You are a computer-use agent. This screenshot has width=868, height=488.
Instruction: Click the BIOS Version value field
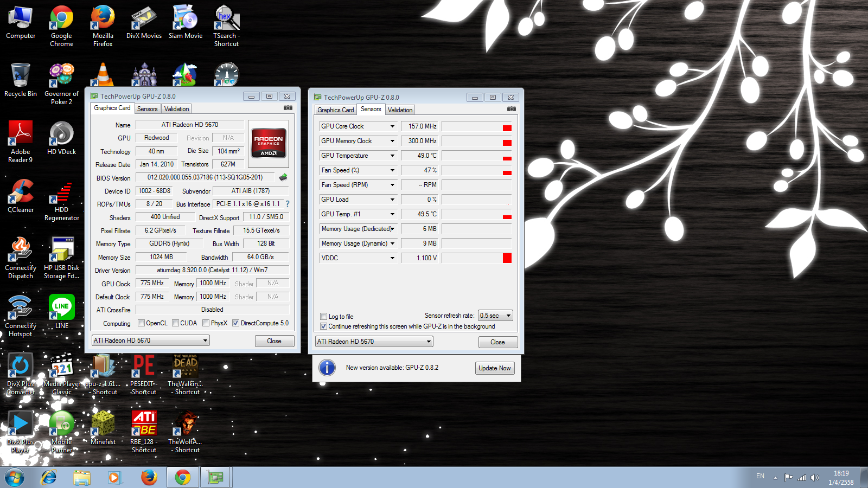click(x=206, y=177)
